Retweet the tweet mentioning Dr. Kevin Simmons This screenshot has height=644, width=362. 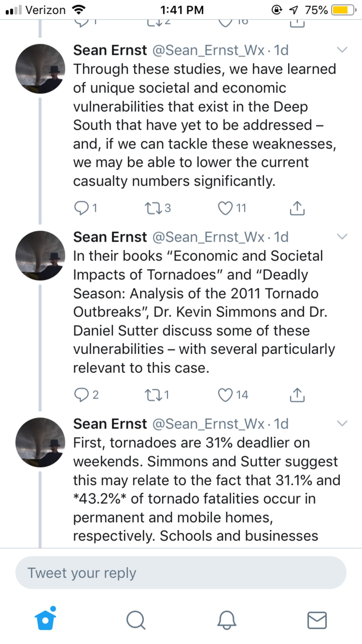153,395
